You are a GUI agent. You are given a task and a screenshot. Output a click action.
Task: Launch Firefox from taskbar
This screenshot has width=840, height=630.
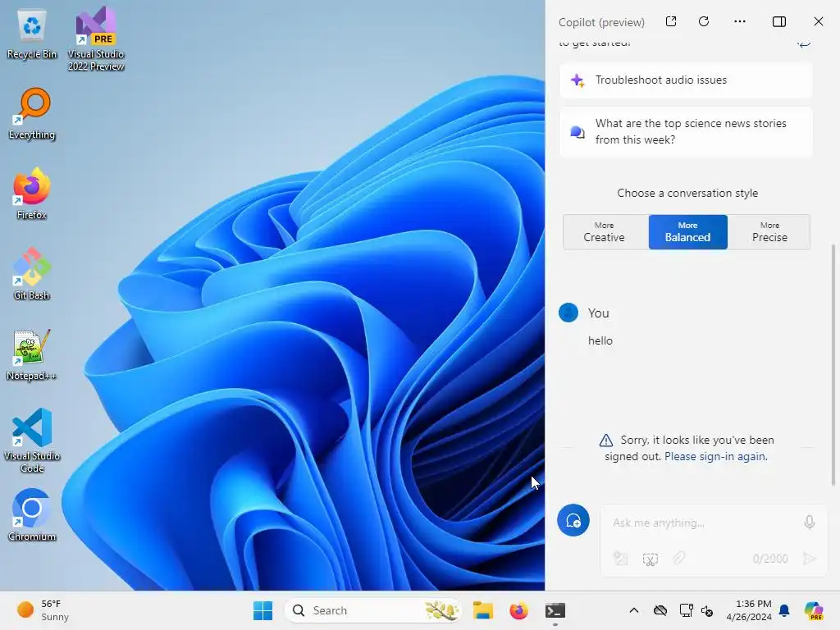pyautogui.click(x=518, y=610)
